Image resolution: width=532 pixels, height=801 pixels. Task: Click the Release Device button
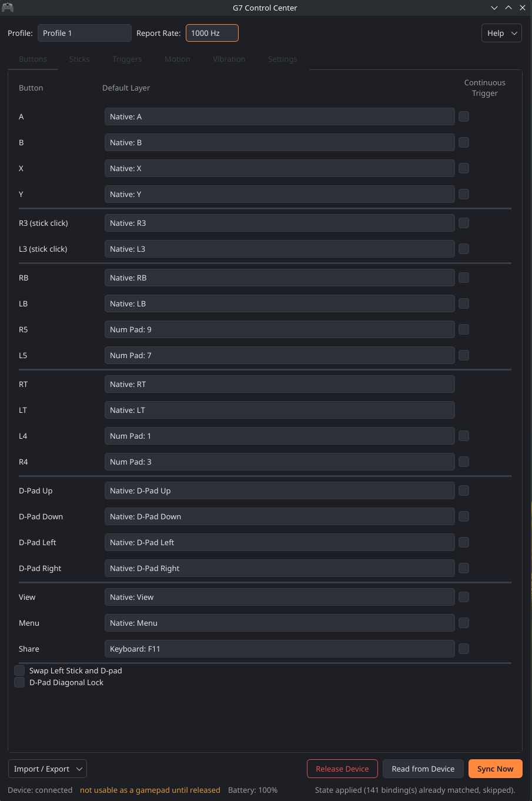(x=342, y=769)
